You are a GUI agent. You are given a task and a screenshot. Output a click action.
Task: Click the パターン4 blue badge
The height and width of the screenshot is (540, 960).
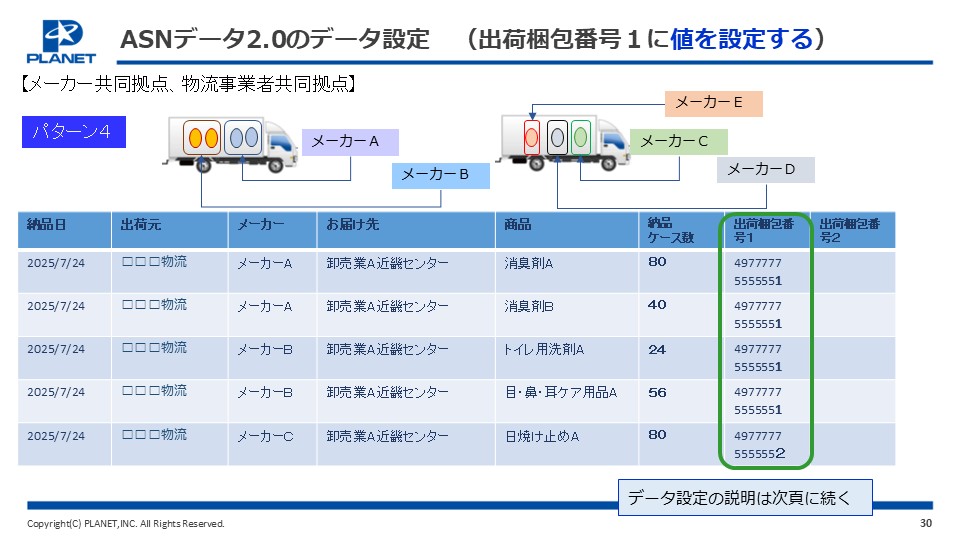[x=73, y=132]
